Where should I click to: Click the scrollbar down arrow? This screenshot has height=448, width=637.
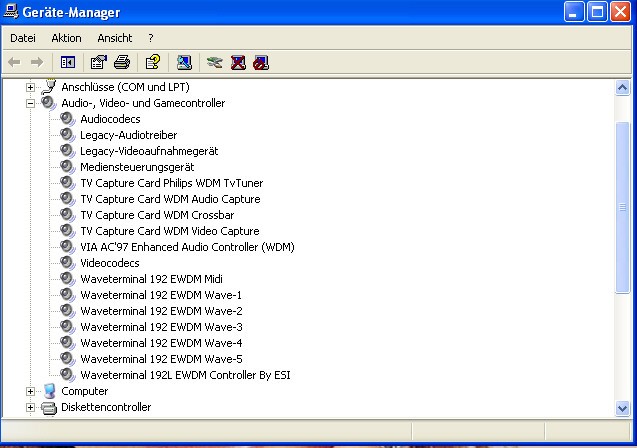[x=622, y=408]
